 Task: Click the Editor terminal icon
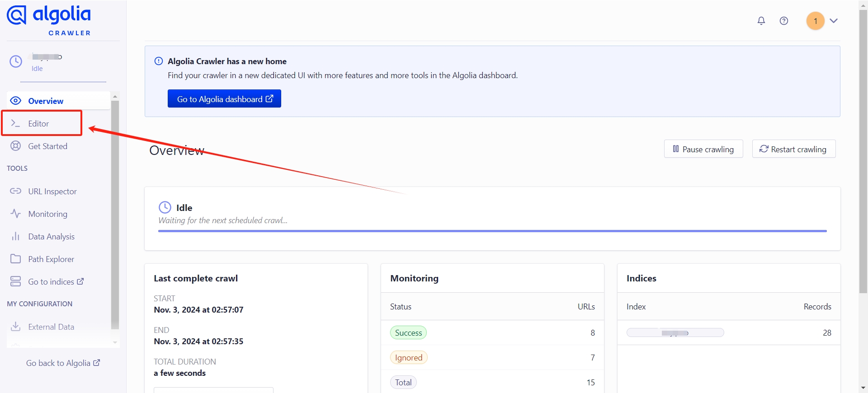pyautogui.click(x=16, y=123)
